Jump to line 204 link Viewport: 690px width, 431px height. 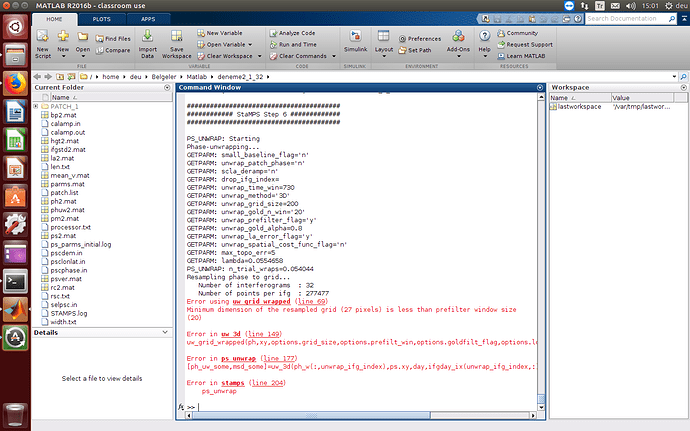(x=267, y=383)
